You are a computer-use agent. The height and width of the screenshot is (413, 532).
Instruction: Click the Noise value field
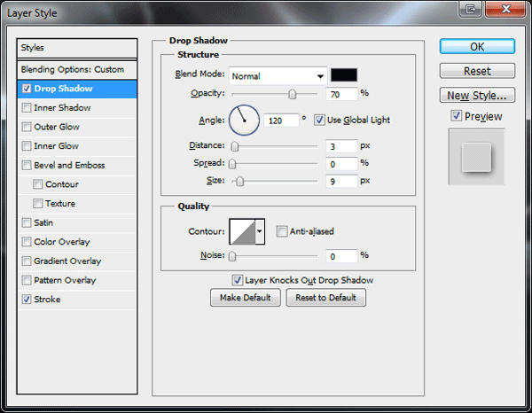[341, 256]
